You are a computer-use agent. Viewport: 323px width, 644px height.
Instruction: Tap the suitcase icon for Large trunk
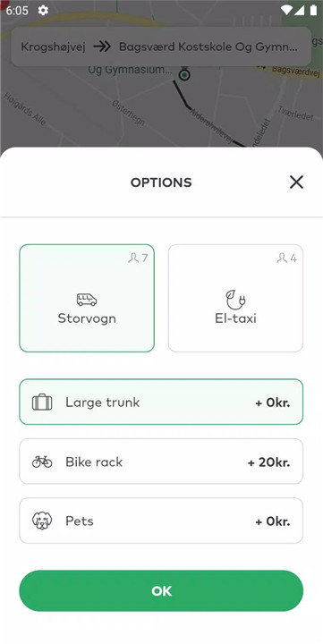(x=42, y=402)
